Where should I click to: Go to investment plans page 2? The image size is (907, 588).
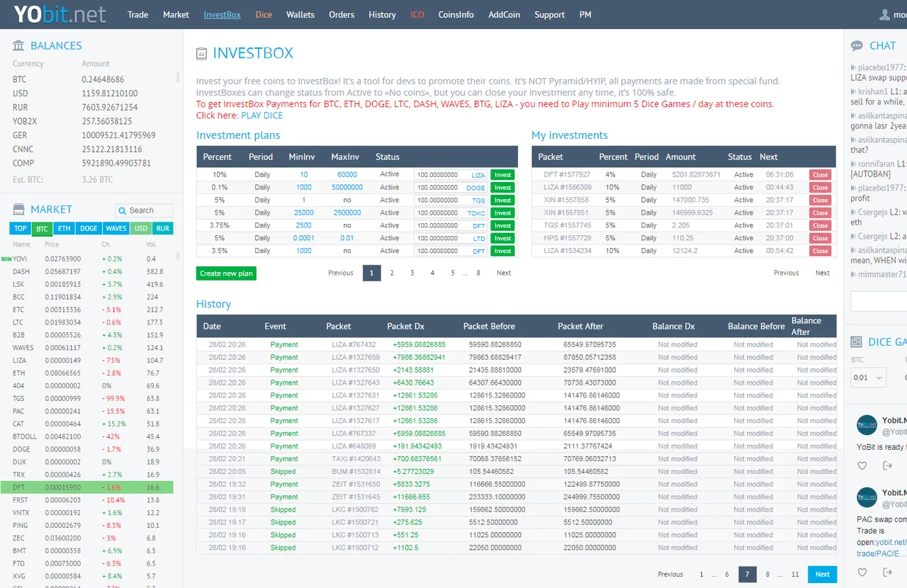(392, 273)
